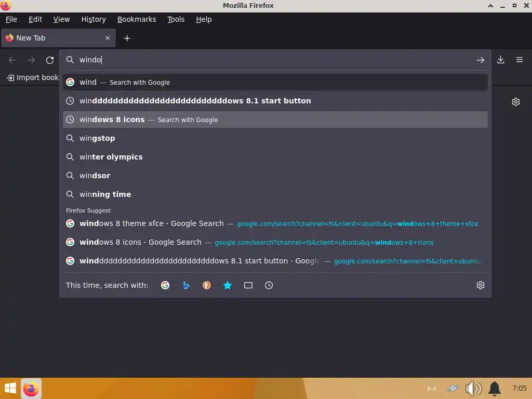Viewport: 532px width, 399px height.
Task: Click the Forward navigation arrow
Action: (31, 60)
